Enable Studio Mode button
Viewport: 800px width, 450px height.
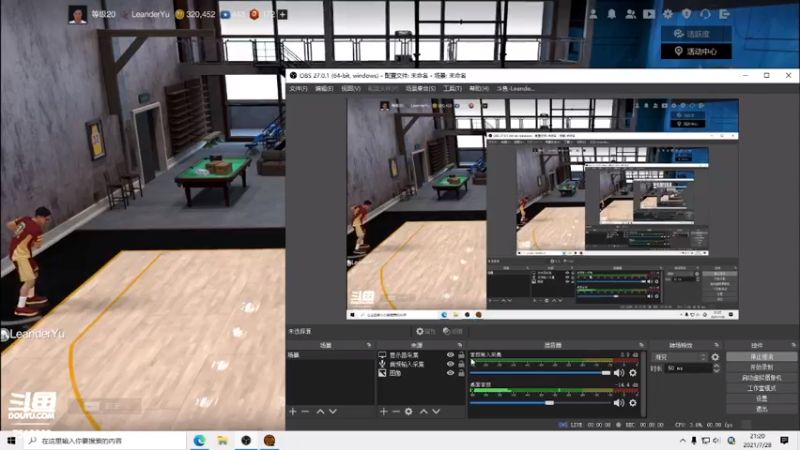(x=761, y=388)
